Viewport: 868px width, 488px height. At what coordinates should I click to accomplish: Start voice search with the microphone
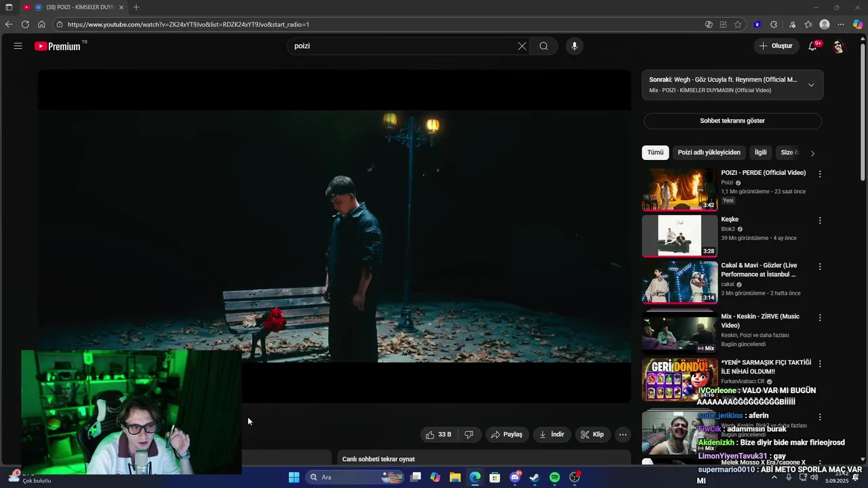click(x=574, y=46)
